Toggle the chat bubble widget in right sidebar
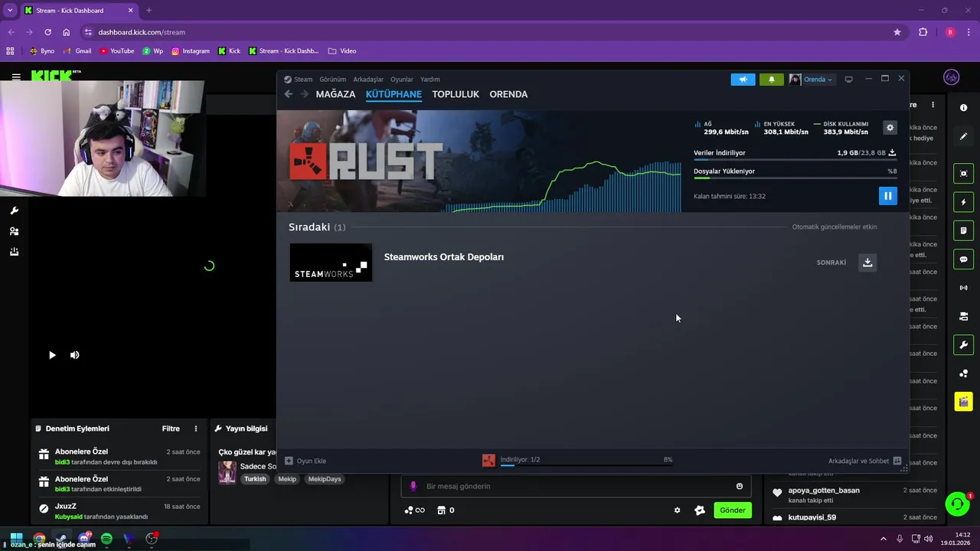This screenshot has width=980, height=551. tap(963, 259)
